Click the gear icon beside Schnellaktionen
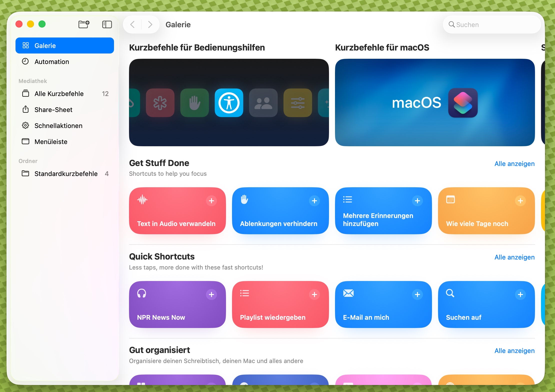The image size is (555, 392). point(25,125)
